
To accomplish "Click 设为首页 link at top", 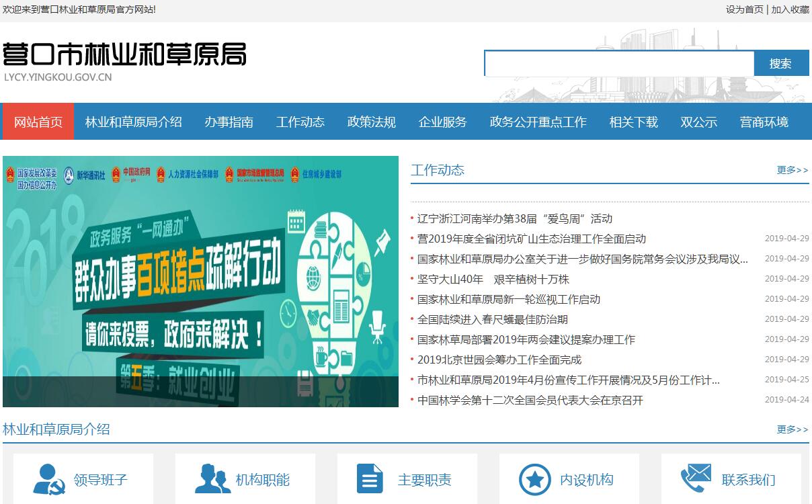I will point(744,9).
